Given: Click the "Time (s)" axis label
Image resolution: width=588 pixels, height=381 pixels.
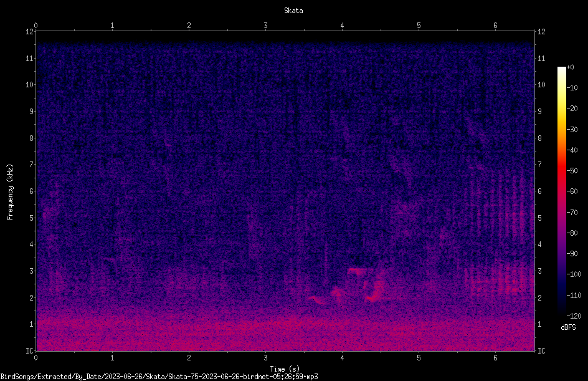Looking at the screenshot, I should click(x=285, y=369).
